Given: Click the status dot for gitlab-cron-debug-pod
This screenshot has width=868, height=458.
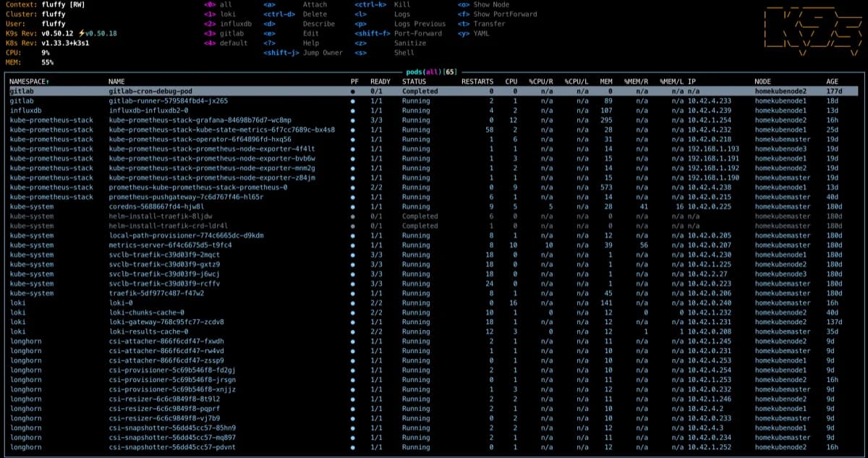Looking at the screenshot, I should click(352, 90).
